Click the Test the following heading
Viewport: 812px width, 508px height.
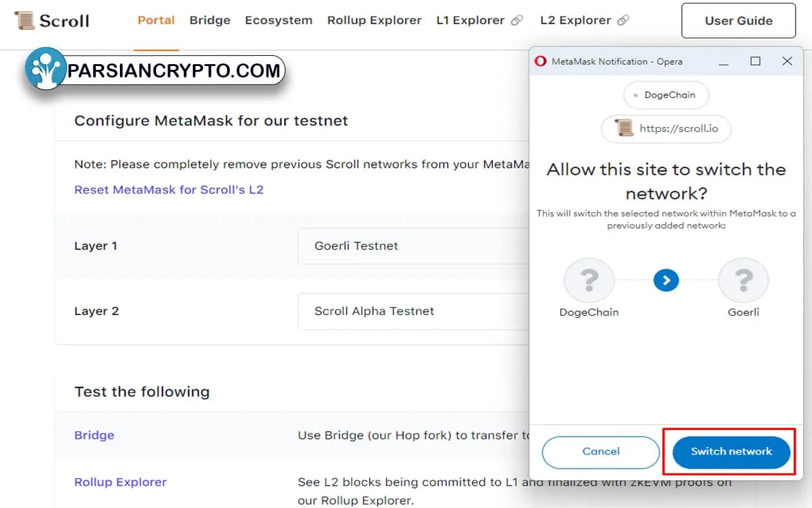[142, 392]
